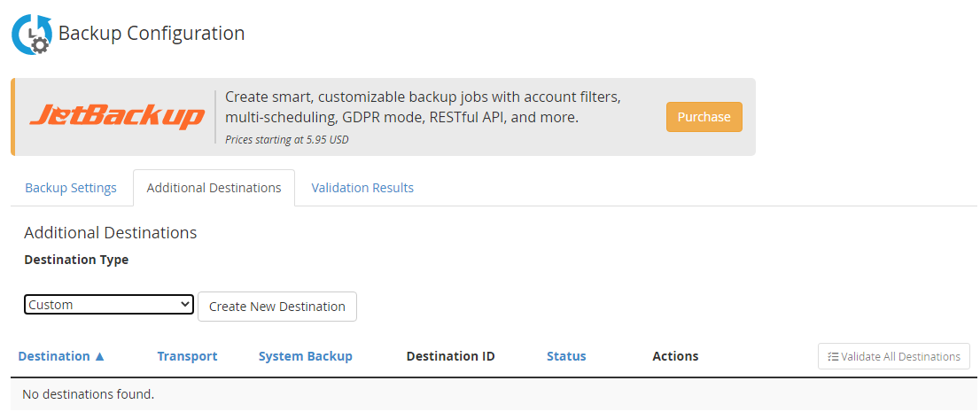Switch to the Backup Settings tab
The height and width of the screenshot is (412, 980).
[71, 188]
